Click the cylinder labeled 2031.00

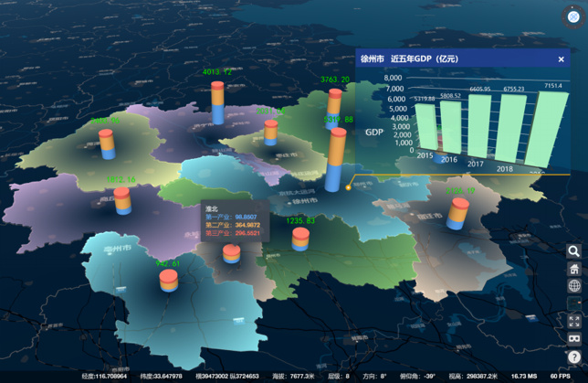(271, 133)
